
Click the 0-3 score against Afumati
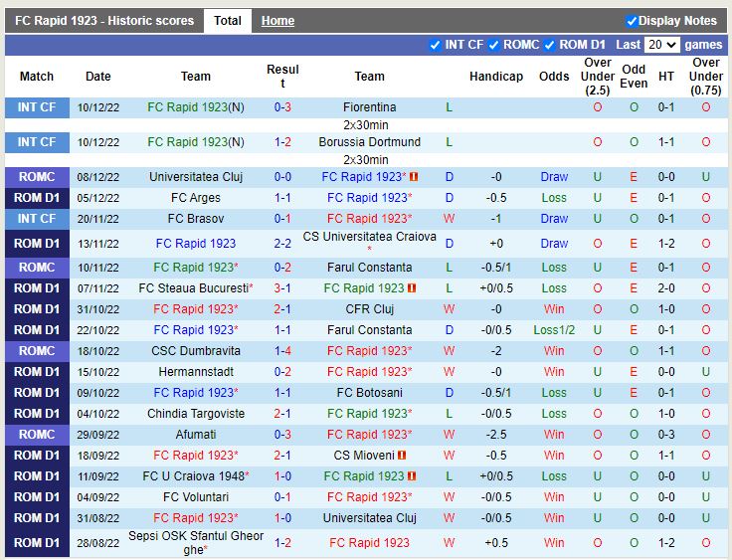pyautogui.click(x=282, y=435)
